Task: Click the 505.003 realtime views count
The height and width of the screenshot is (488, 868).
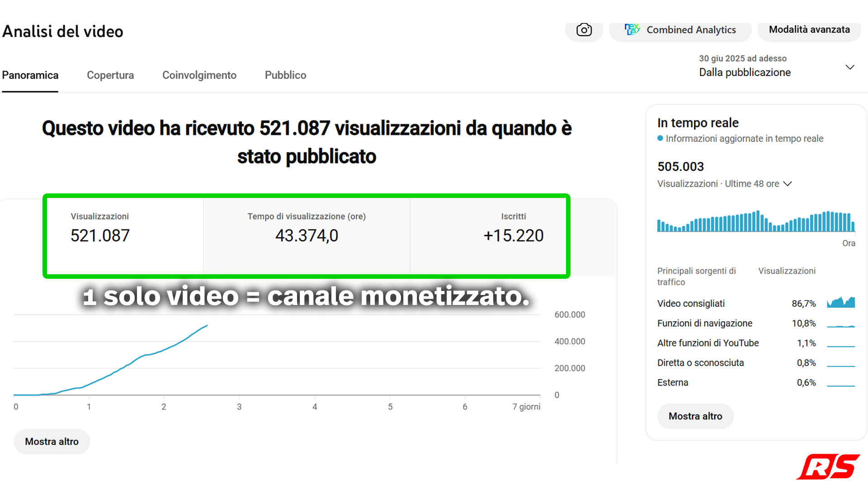Action: (680, 167)
